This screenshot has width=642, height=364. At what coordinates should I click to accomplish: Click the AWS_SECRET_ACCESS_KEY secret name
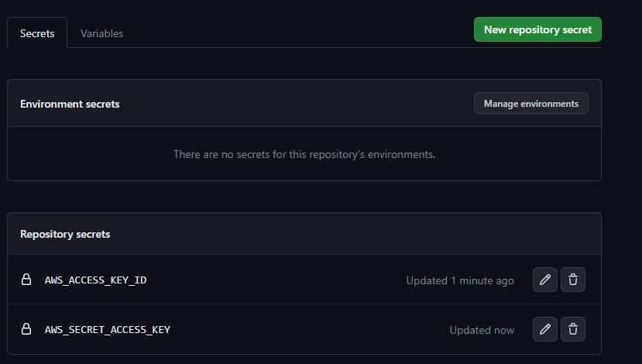click(x=108, y=330)
